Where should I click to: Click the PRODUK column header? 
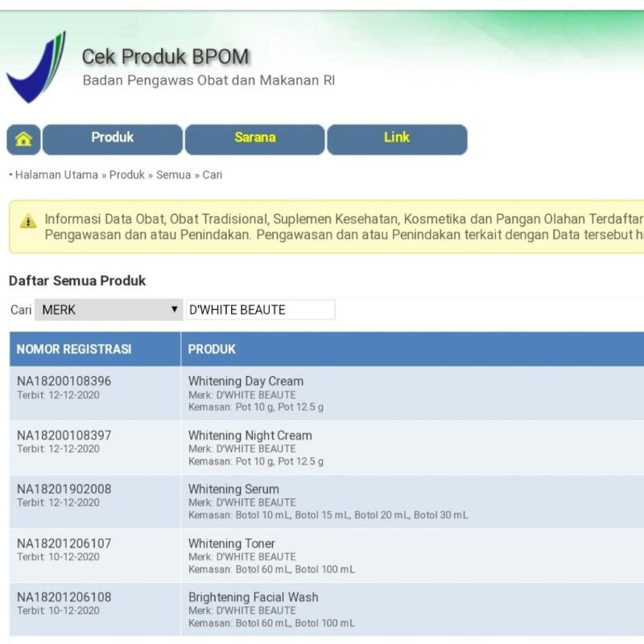412,349
